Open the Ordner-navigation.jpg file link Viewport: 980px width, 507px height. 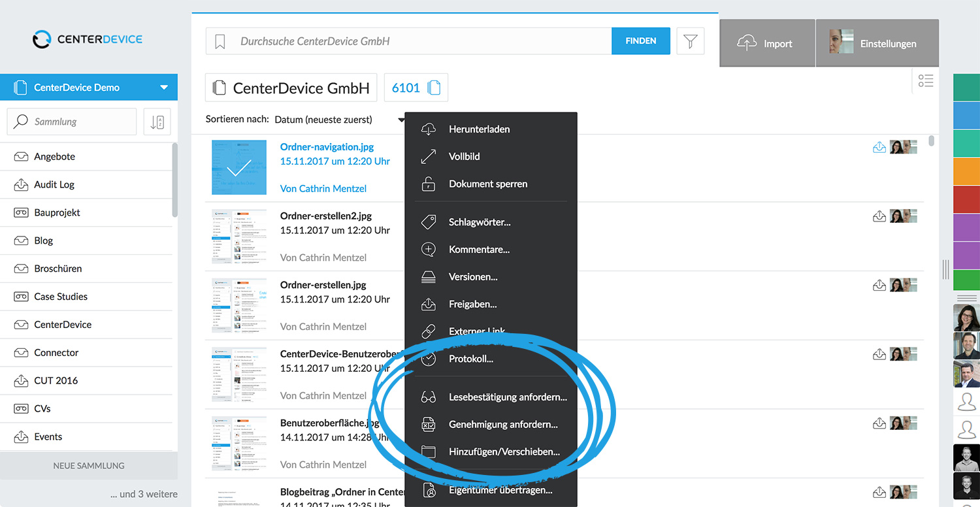(x=327, y=147)
